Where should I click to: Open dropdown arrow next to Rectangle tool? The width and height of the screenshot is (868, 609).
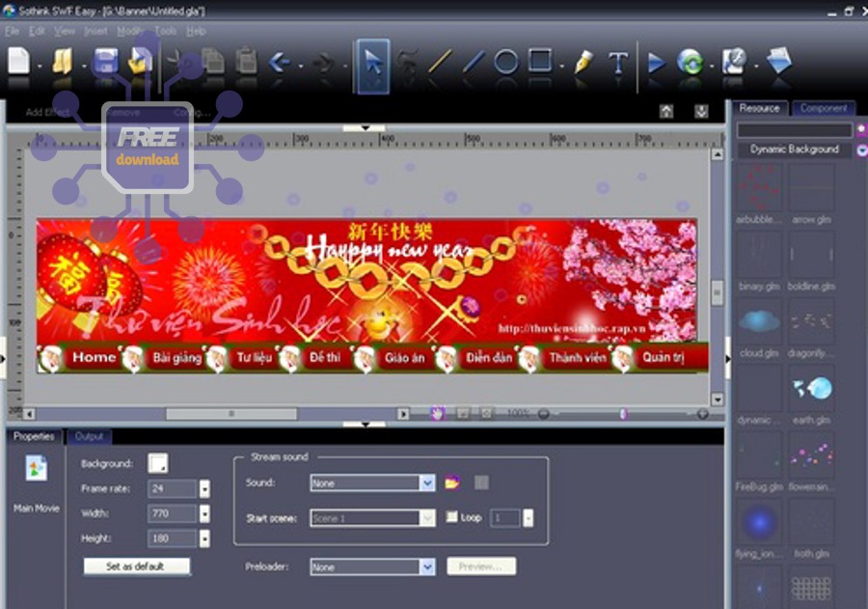(562, 67)
